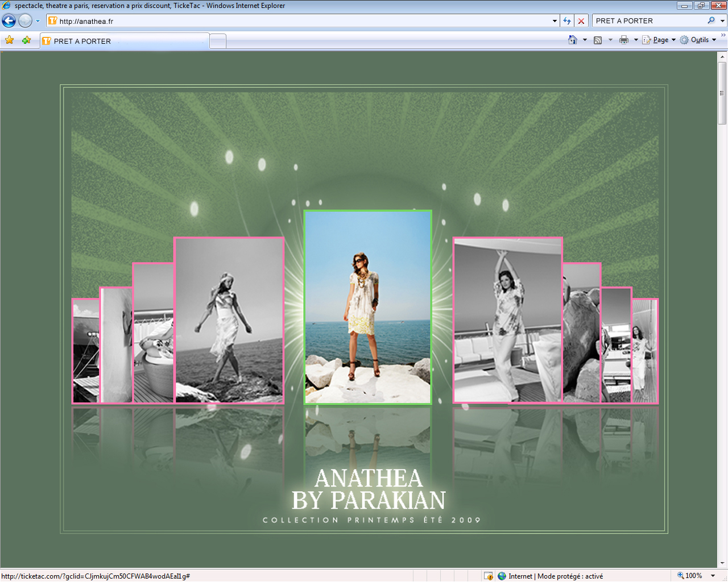The width and height of the screenshot is (728, 582).
Task: Click the COLLECTION PRINTEMPS ÉTÉ 2009 text
Action: (x=372, y=520)
